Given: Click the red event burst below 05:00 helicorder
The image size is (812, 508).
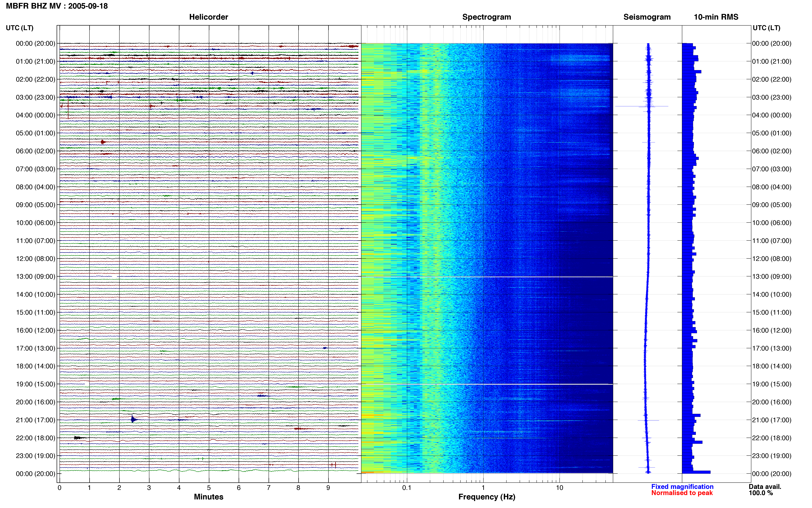Looking at the screenshot, I should [x=103, y=142].
